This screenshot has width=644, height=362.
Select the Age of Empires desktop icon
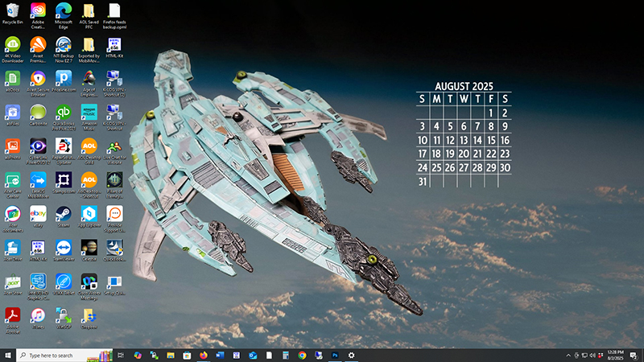click(89, 84)
